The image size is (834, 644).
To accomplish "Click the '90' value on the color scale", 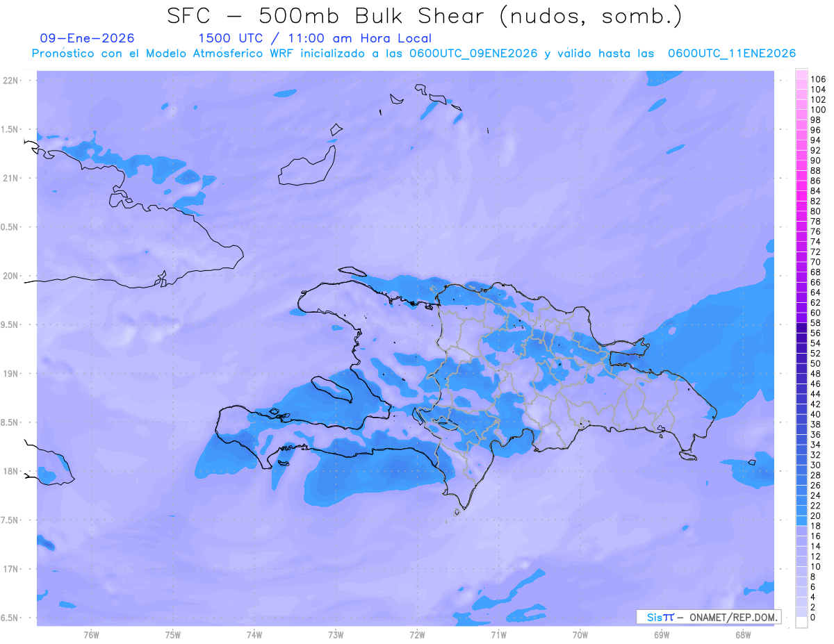I will [816, 160].
